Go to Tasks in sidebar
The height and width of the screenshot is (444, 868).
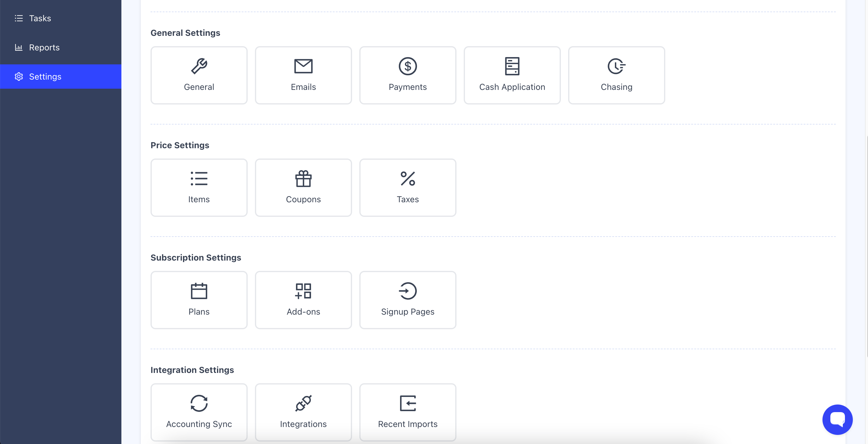click(40, 18)
